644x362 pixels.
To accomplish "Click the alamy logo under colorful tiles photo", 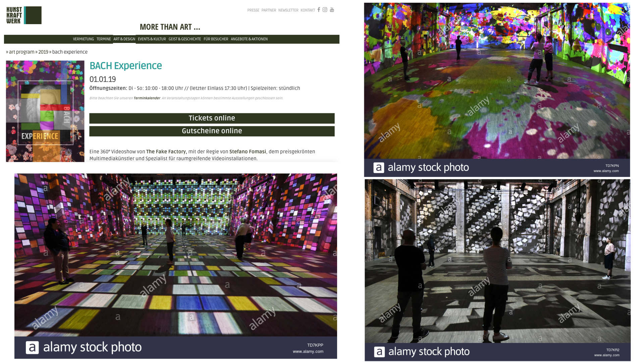I will pyautogui.click(x=32, y=348).
